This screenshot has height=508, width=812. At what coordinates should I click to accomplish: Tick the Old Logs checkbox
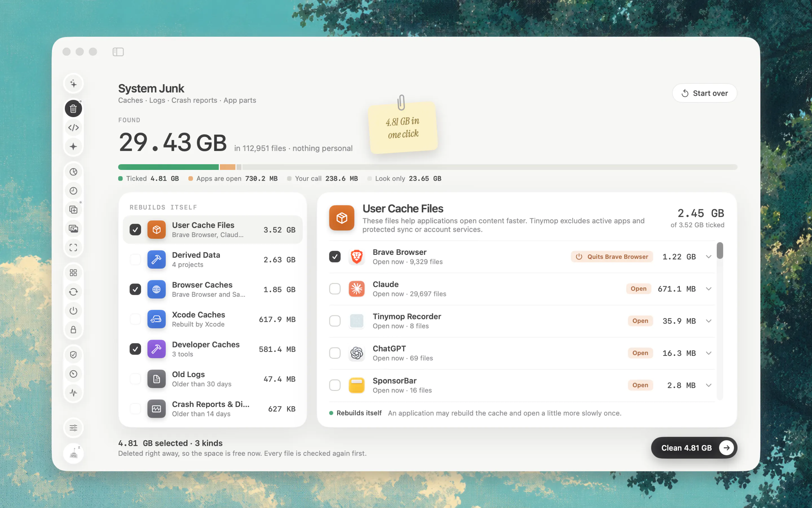[x=135, y=379]
